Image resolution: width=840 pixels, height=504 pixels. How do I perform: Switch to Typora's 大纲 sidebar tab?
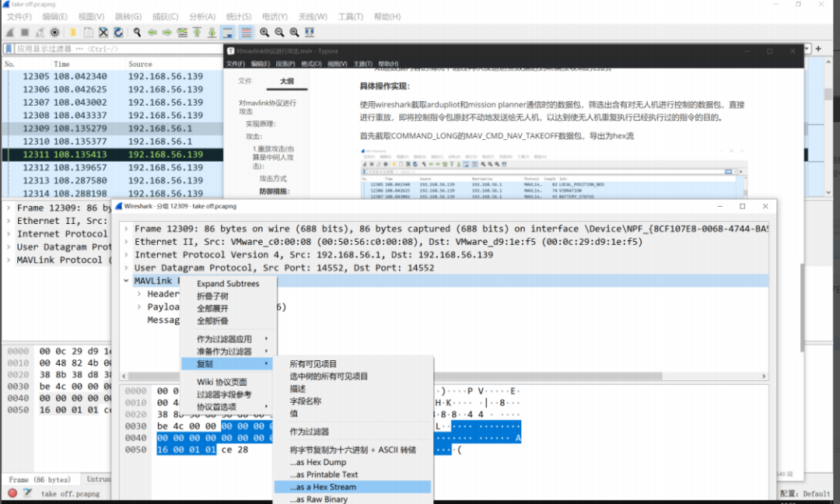287,81
